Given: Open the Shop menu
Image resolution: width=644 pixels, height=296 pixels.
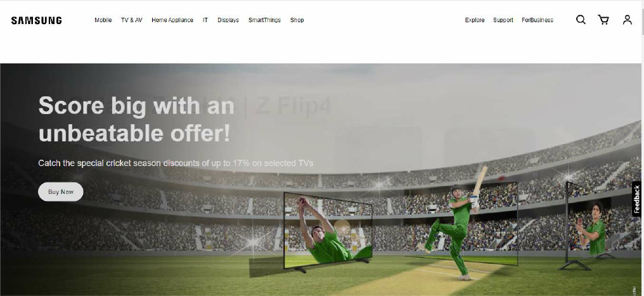Looking at the screenshot, I should (x=297, y=20).
